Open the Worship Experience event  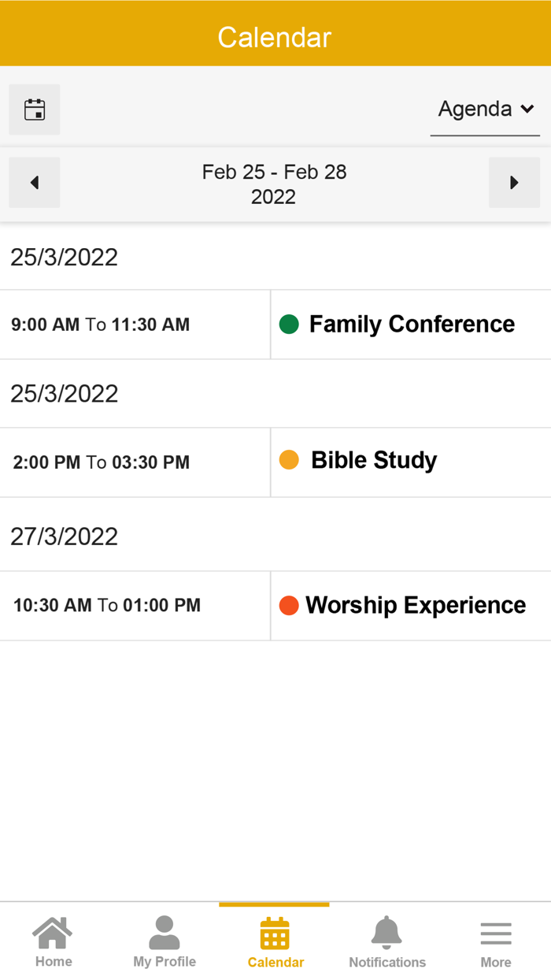click(416, 605)
